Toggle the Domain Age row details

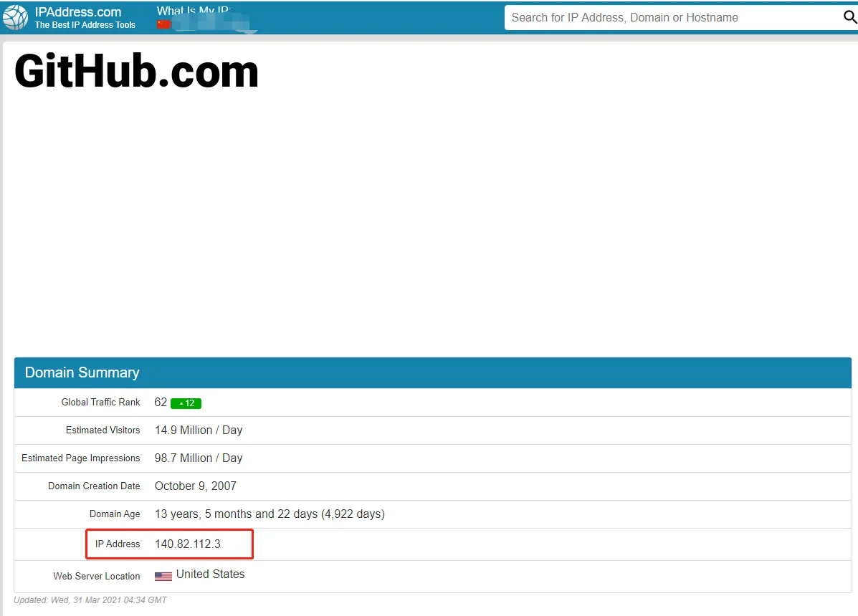pos(115,514)
